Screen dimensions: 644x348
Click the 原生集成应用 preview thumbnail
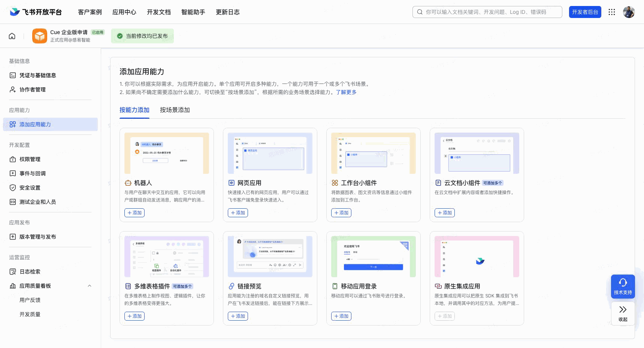(477, 257)
